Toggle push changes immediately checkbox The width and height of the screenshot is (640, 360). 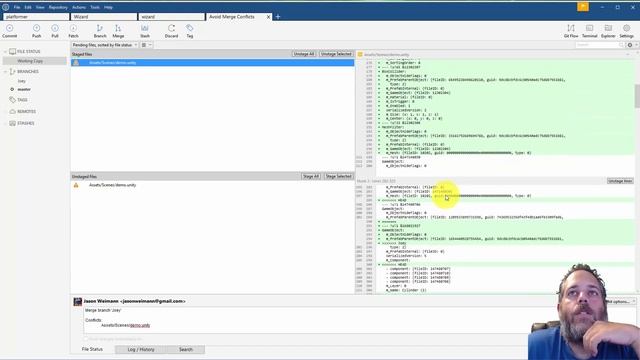[86, 339]
